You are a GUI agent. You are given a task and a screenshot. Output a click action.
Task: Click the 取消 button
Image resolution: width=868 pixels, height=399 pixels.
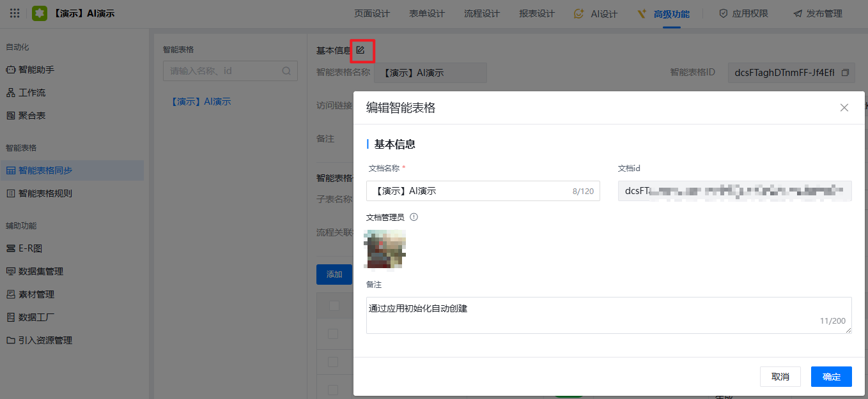click(780, 377)
